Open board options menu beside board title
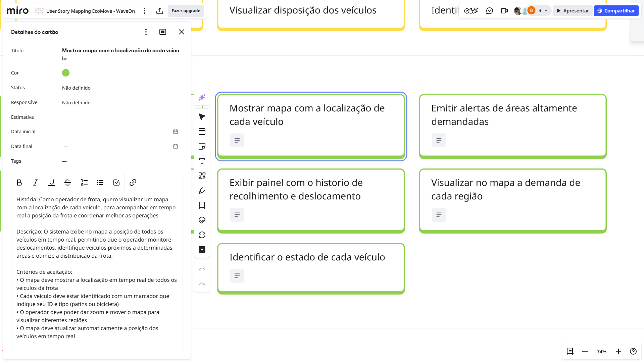This screenshot has width=644, height=362. [145, 11]
